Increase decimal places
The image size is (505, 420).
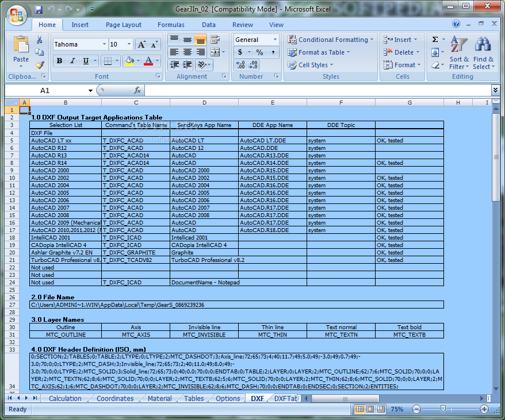coord(240,65)
